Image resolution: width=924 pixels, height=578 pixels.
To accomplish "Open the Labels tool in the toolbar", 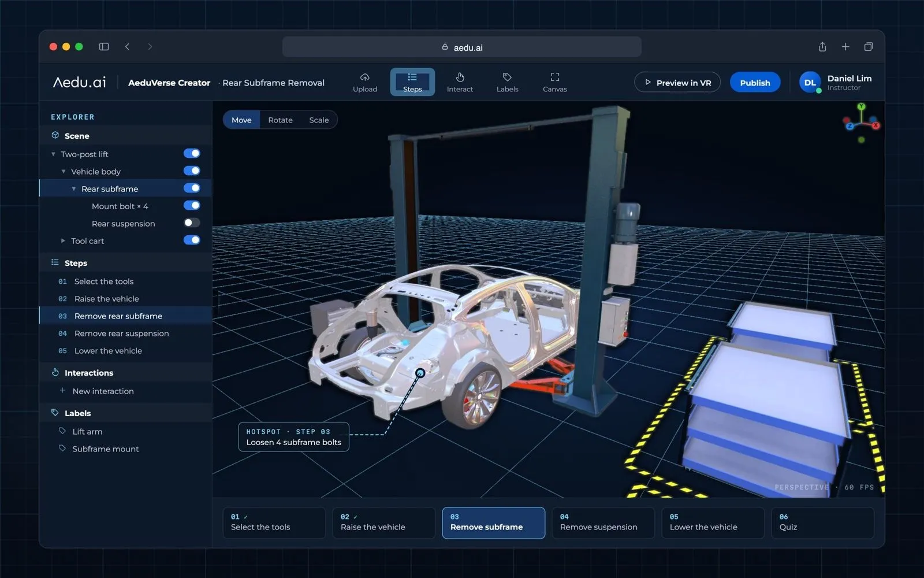I will pyautogui.click(x=507, y=83).
